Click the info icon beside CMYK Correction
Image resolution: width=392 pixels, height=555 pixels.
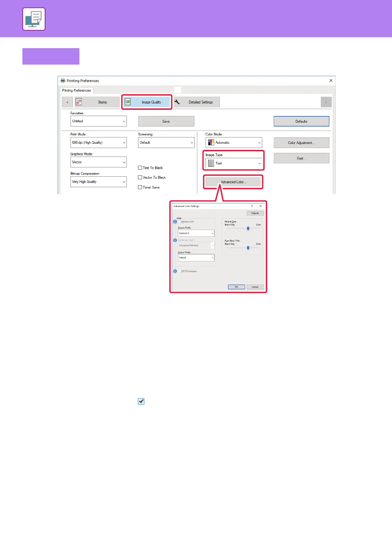(x=175, y=271)
